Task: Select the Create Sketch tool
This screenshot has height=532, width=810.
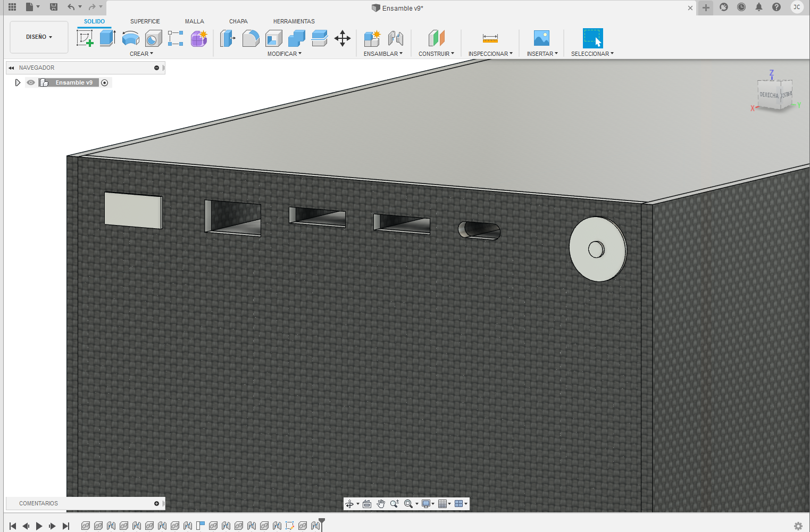Action: (x=85, y=38)
